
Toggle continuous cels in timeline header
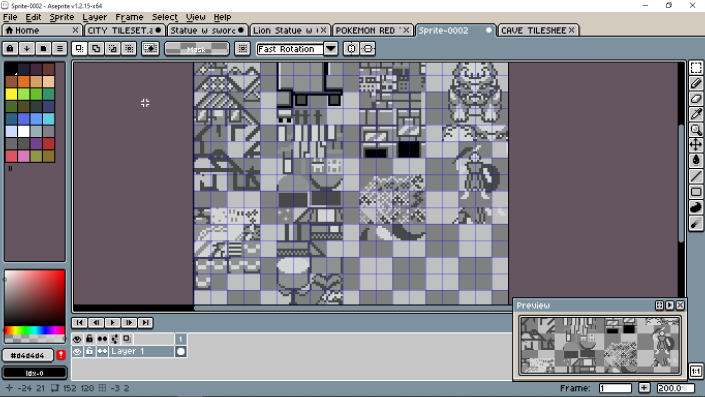click(x=103, y=339)
